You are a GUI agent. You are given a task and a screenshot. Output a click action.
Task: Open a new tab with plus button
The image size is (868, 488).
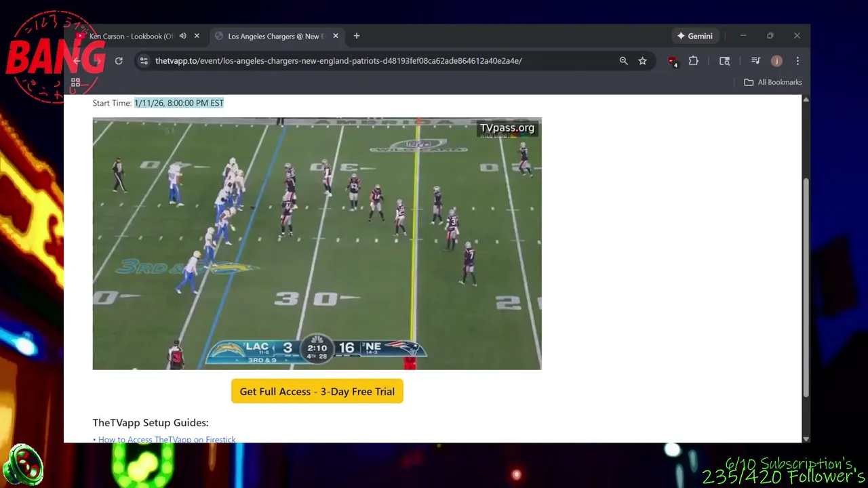pyautogui.click(x=357, y=36)
